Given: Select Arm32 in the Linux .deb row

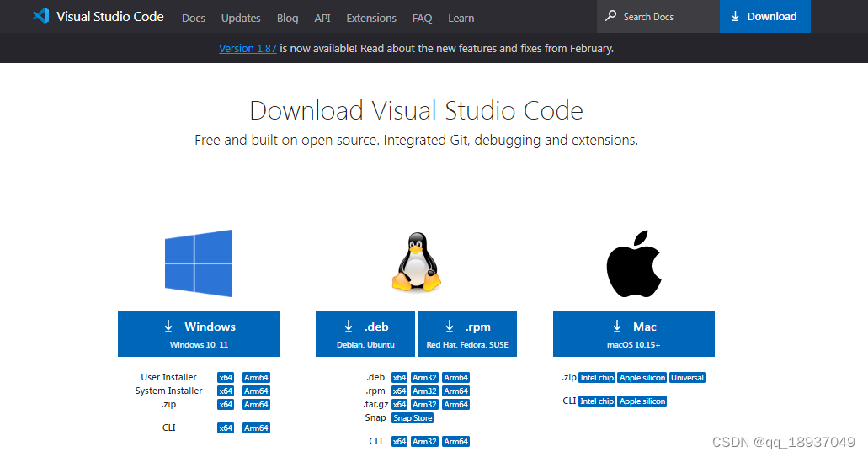Looking at the screenshot, I should pyautogui.click(x=424, y=377).
